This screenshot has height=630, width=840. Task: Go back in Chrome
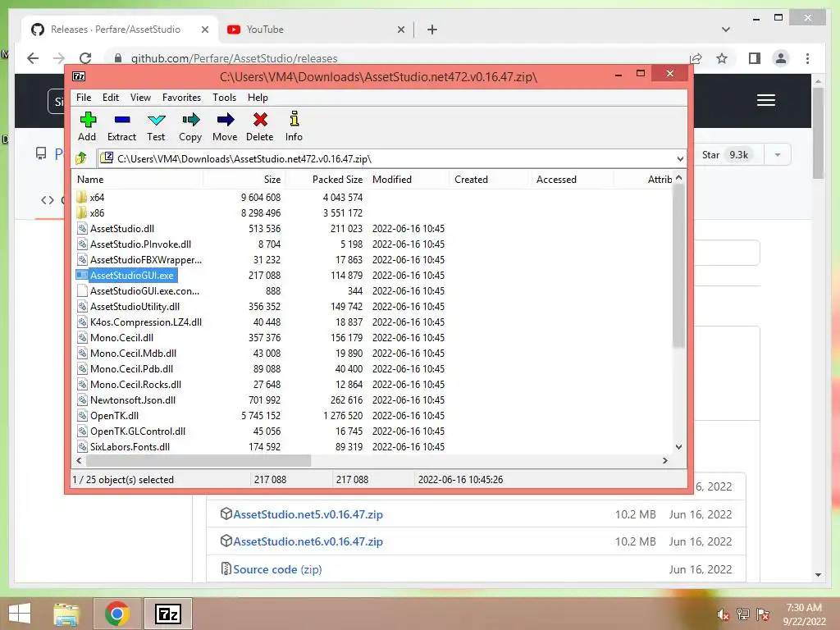33,58
